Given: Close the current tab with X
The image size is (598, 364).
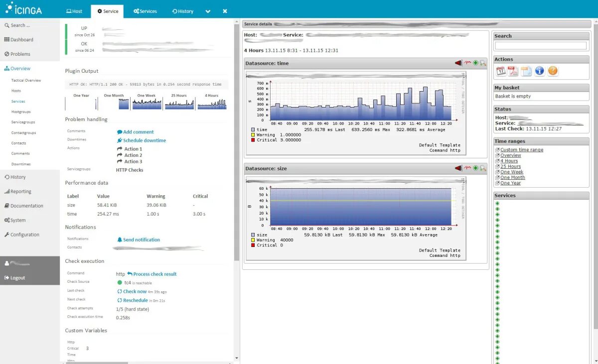Looking at the screenshot, I should pyautogui.click(x=225, y=11).
